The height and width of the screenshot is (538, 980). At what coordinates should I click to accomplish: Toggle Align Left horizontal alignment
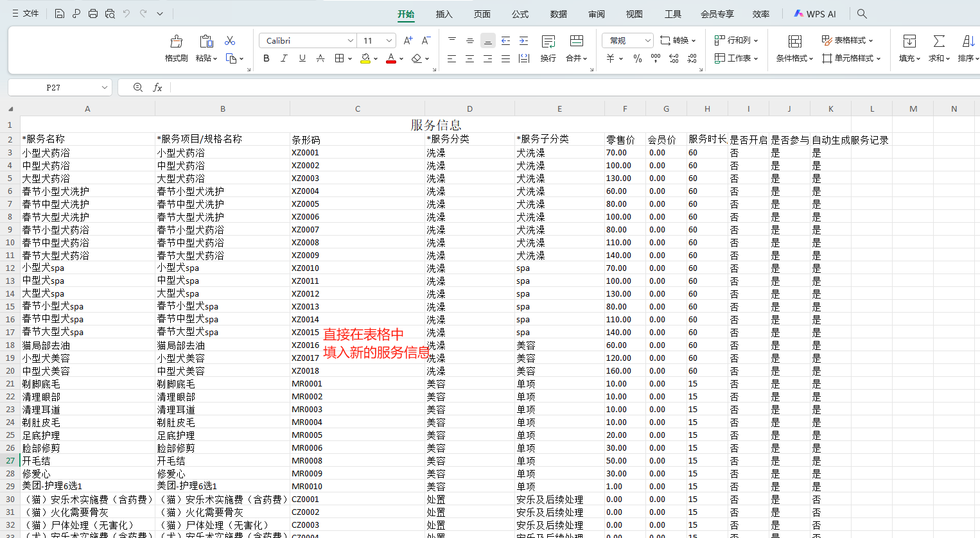[451, 58]
